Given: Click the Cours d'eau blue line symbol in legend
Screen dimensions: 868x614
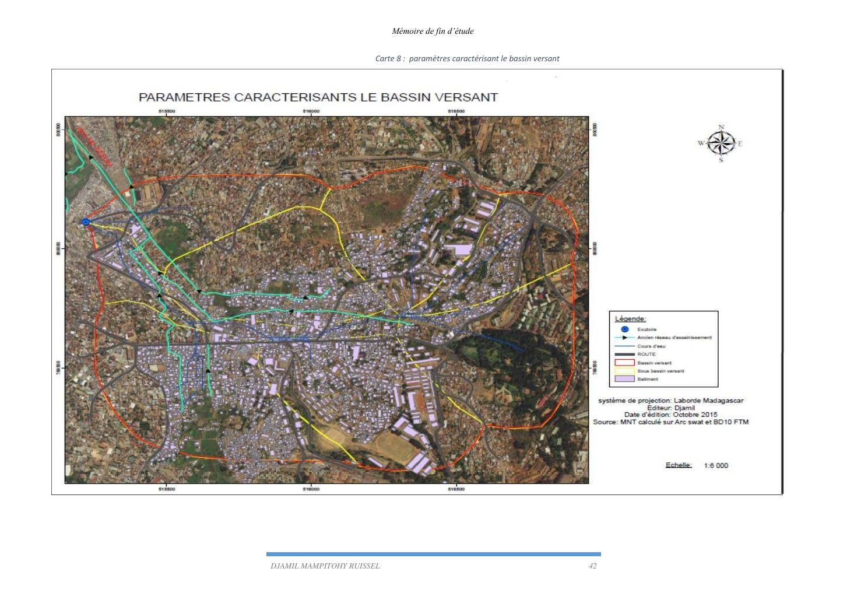Looking at the screenshot, I should [x=625, y=346].
